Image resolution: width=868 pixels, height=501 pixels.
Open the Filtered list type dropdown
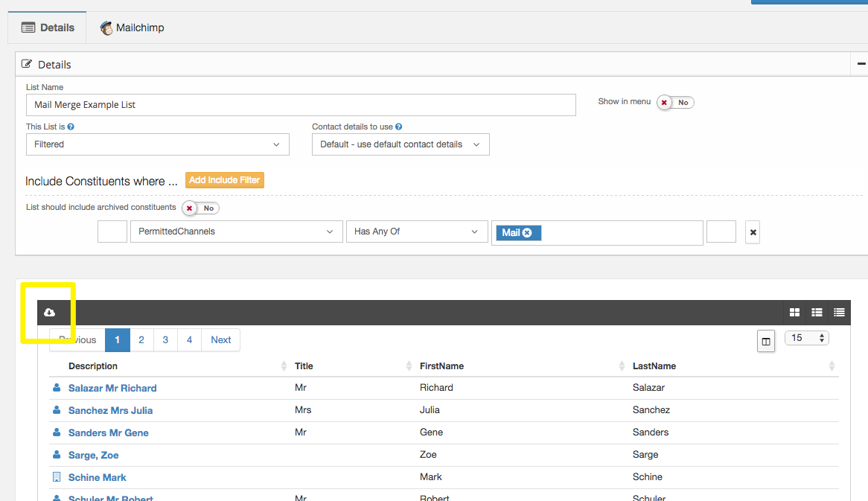[x=157, y=144]
